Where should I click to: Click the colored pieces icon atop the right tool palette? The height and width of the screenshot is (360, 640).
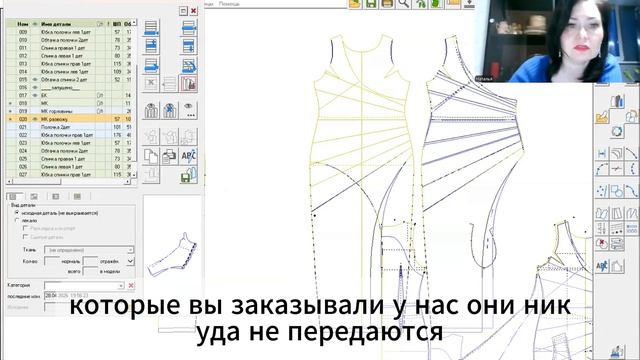click(617, 101)
